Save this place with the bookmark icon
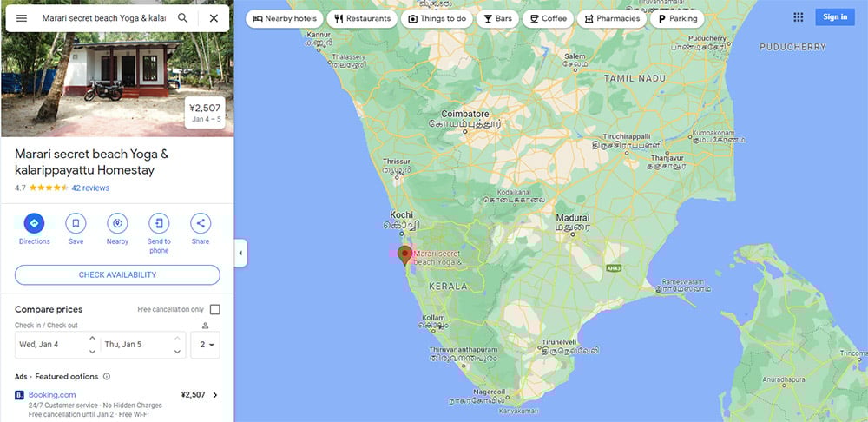Screen dimensions: 868x422 pos(76,223)
